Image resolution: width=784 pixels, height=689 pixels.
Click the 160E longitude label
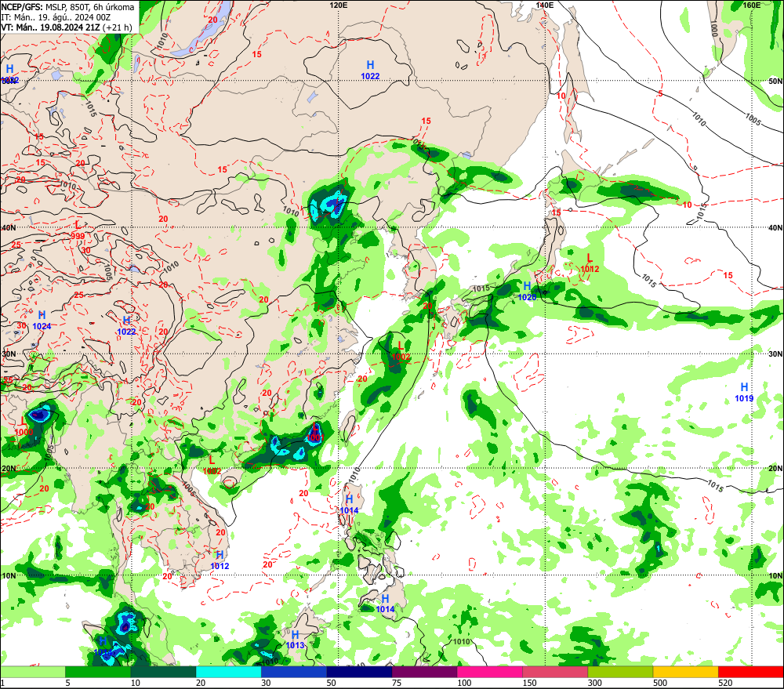coord(751,5)
